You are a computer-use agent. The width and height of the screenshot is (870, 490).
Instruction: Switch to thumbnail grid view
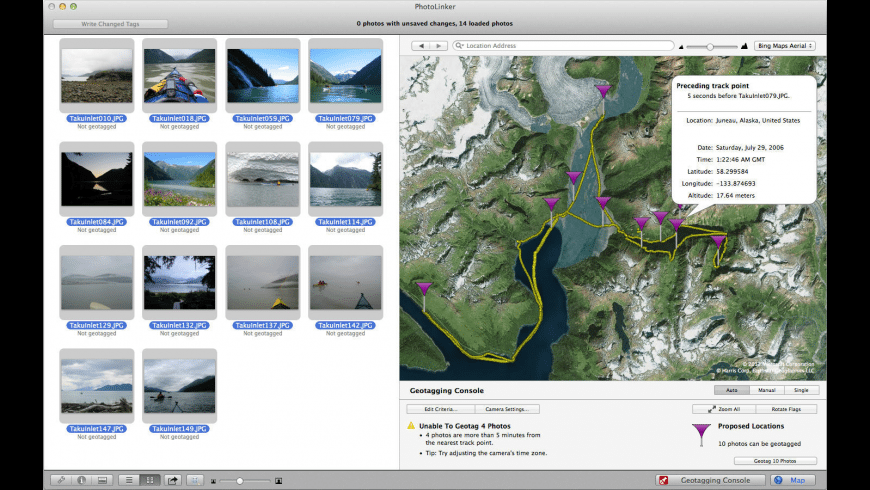point(150,480)
